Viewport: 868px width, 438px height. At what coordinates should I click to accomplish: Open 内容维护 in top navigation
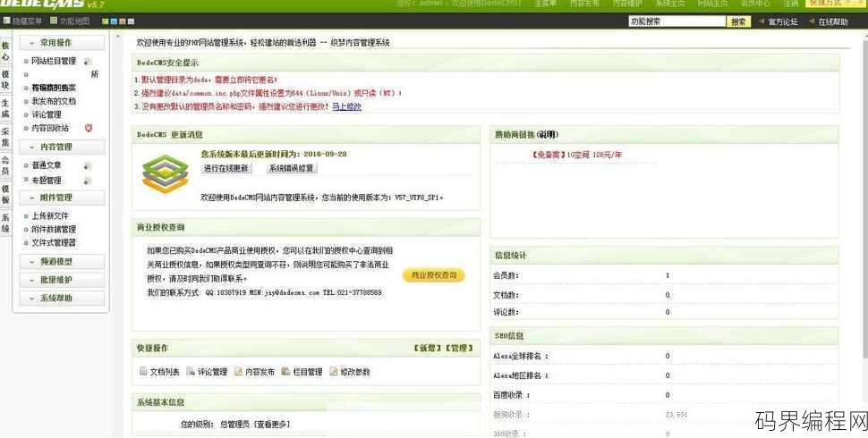pyautogui.click(x=628, y=4)
